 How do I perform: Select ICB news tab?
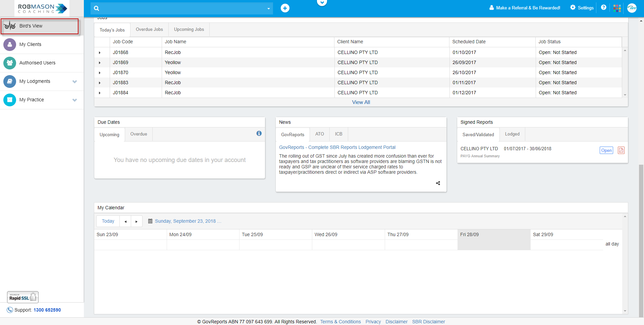click(338, 134)
